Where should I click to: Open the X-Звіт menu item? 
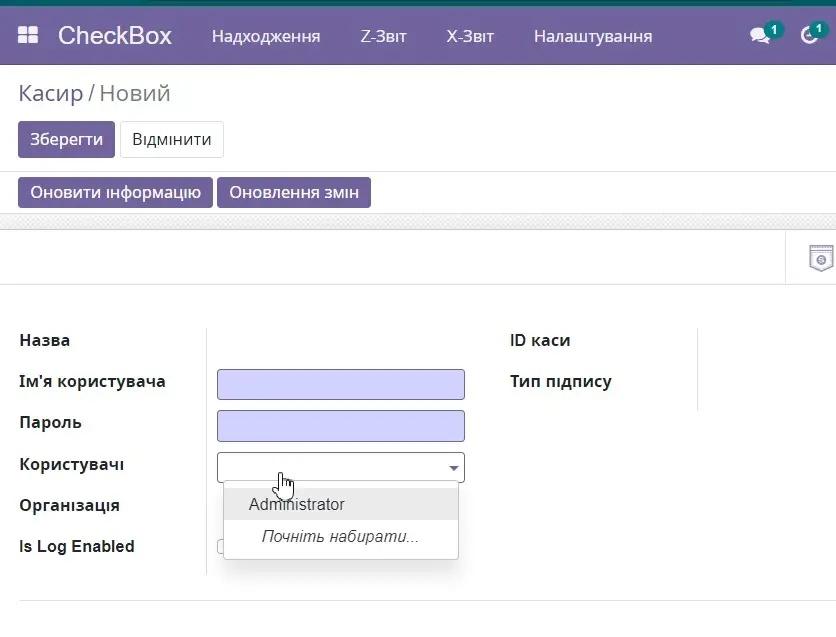click(x=470, y=36)
